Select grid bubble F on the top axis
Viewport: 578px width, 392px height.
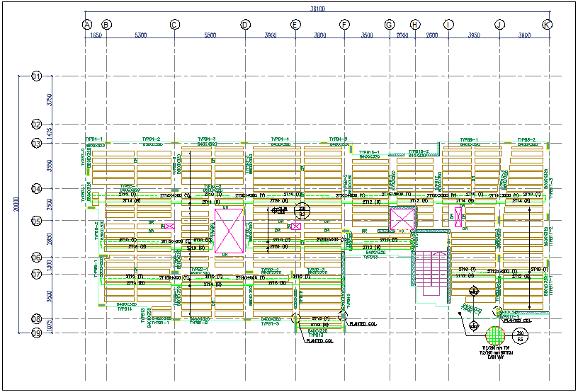tap(344, 25)
